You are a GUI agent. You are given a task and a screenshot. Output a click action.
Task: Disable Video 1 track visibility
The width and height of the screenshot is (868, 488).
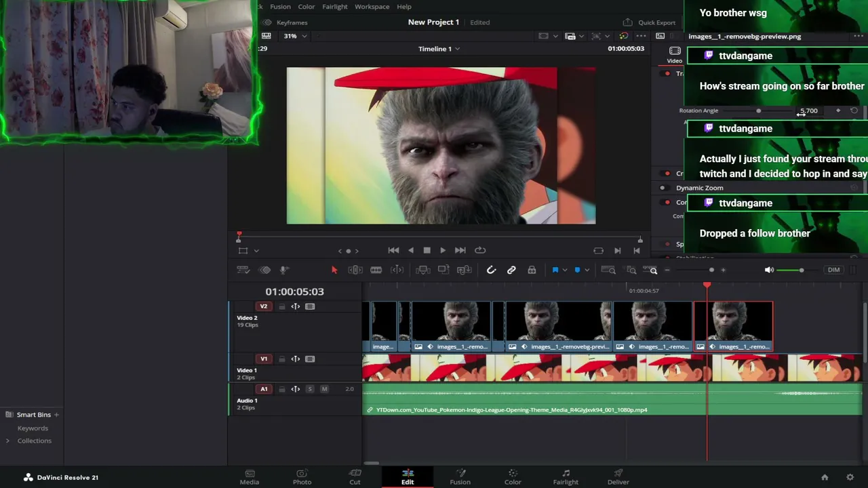click(x=310, y=359)
